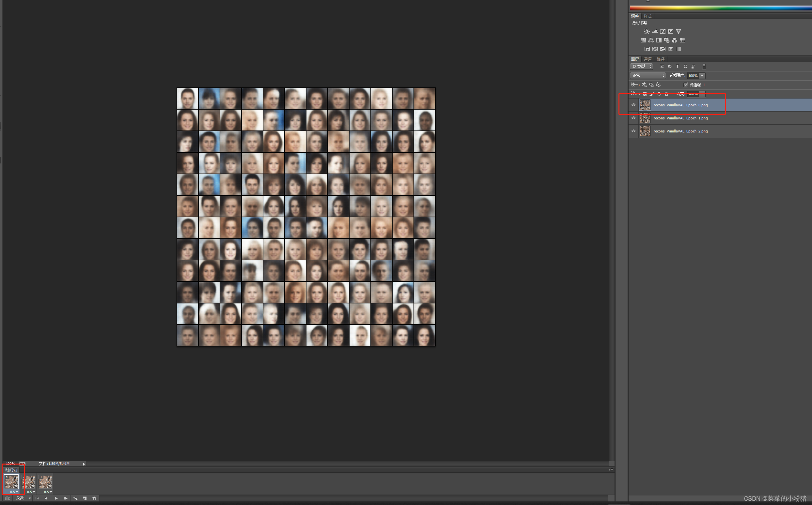Screen dimensions: 812x505
Task: Add a Brightness/Contrast adjustment
Action: click(x=647, y=32)
